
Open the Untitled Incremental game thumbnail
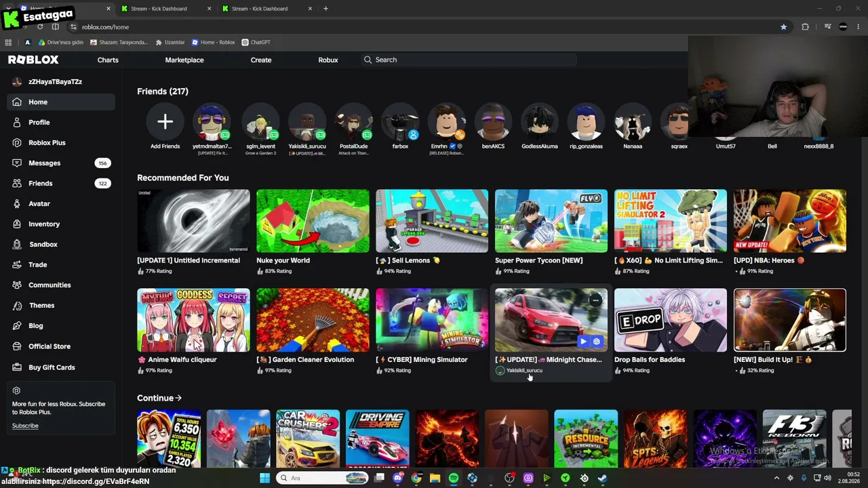click(x=193, y=221)
